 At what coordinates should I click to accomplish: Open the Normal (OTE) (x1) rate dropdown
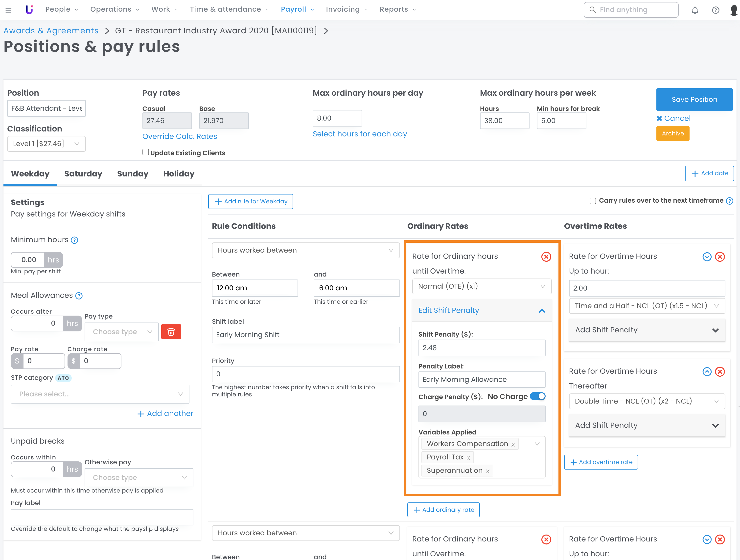pos(481,286)
